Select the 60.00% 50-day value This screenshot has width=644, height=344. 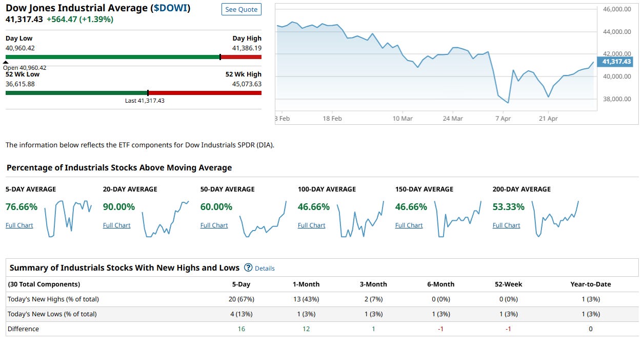[216, 207]
